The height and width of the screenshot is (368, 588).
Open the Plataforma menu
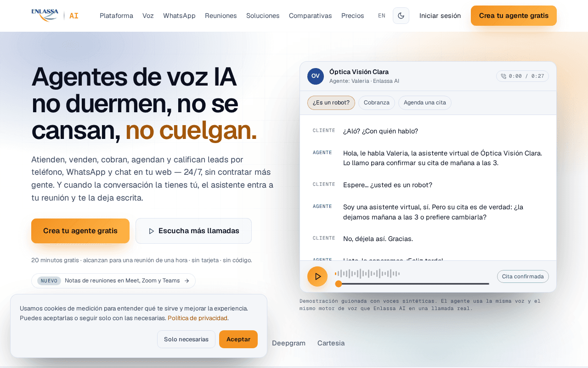pos(116,16)
